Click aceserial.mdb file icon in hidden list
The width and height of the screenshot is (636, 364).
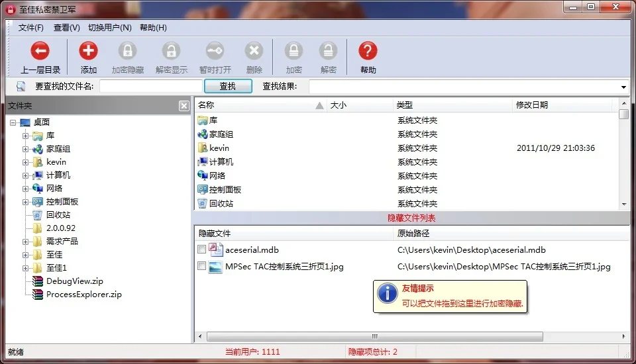coord(215,250)
